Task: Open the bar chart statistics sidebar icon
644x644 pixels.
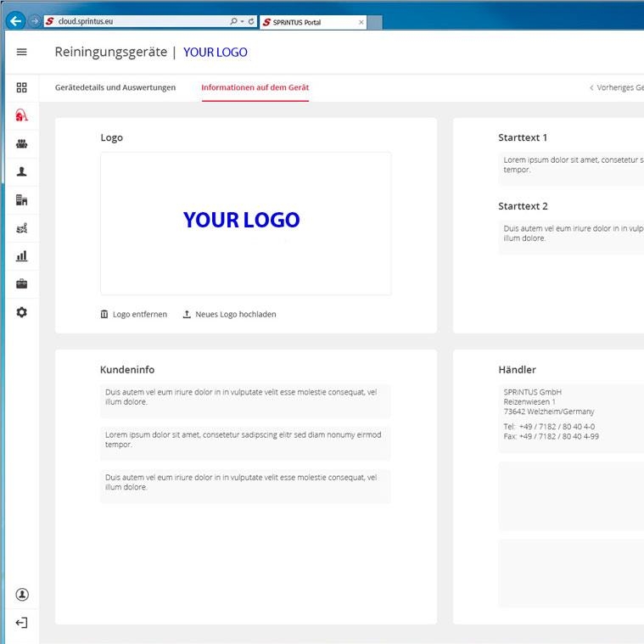Action: tap(21, 255)
